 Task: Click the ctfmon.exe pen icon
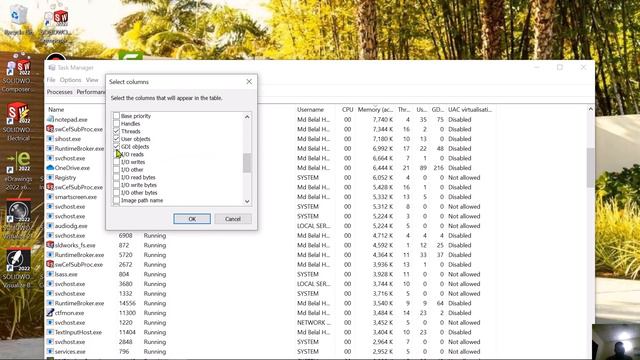point(50,313)
